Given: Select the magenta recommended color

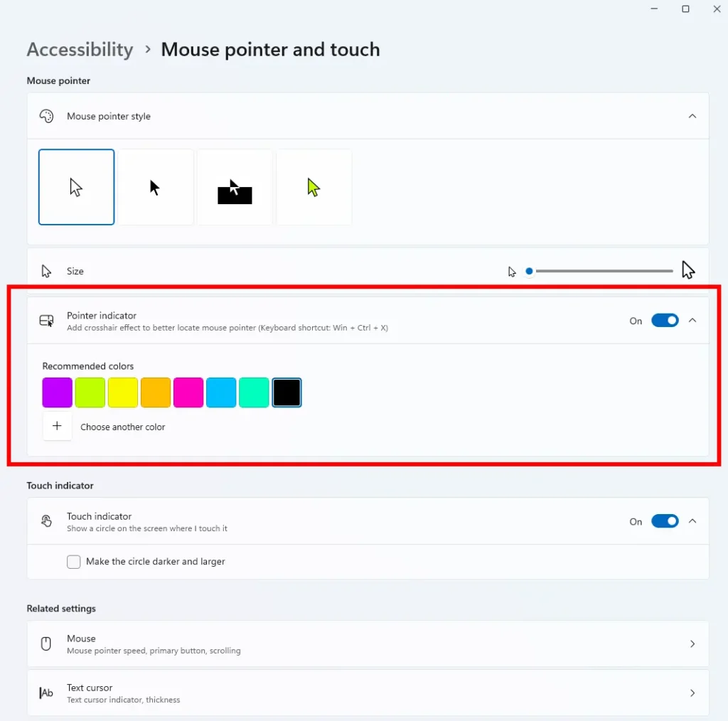Looking at the screenshot, I should (x=188, y=392).
